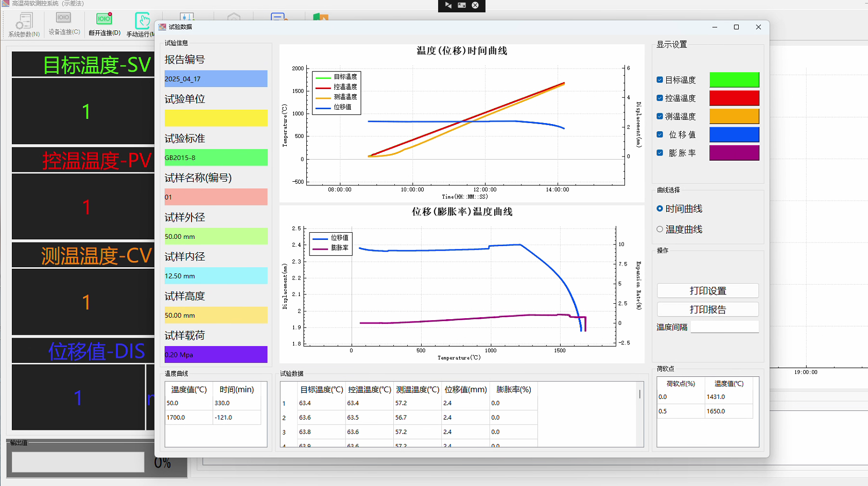Click 控温温度(℃) column header
Image resolution: width=868 pixels, height=486 pixels.
(369, 390)
